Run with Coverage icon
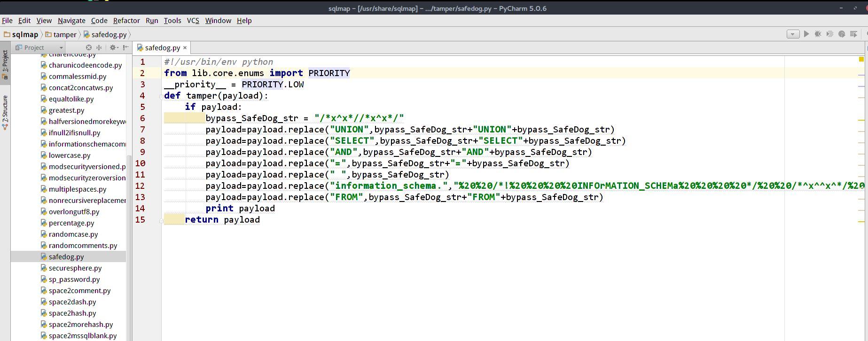 [830, 34]
